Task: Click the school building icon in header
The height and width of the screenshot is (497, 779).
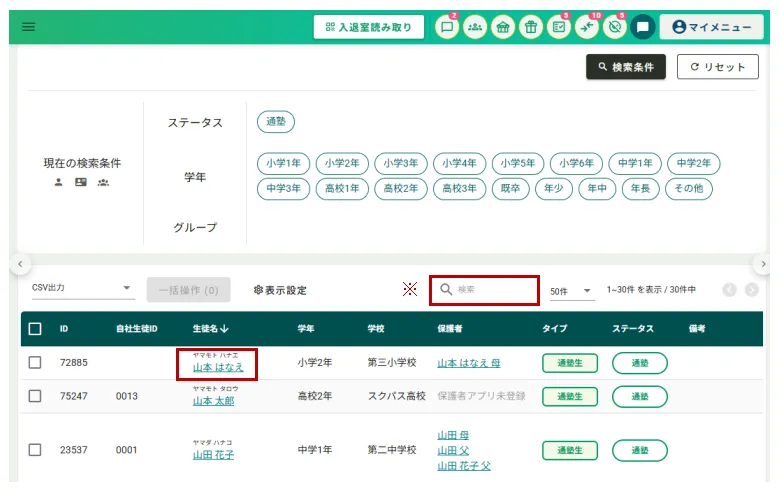Action: [503, 27]
